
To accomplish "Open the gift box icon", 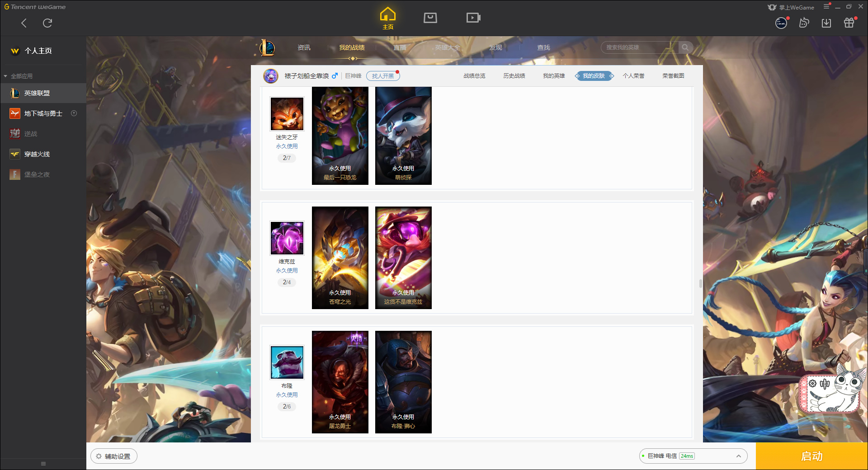I will tap(849, 23).
